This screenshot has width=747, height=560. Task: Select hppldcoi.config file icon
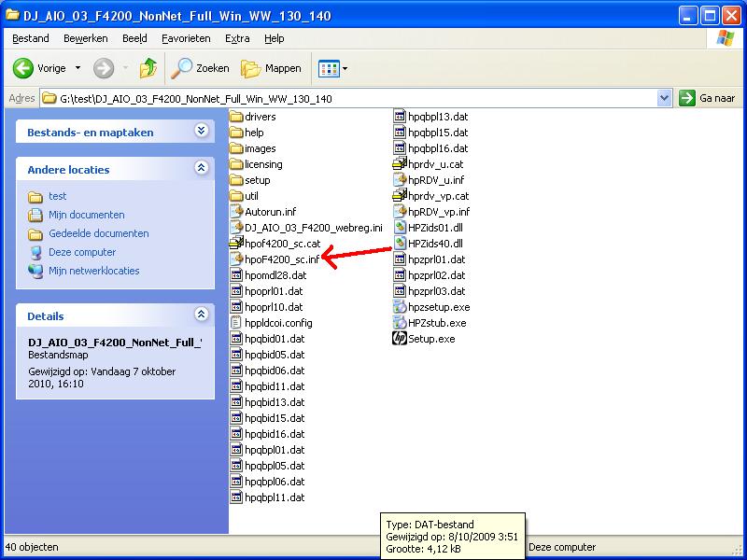pos(236,322)
